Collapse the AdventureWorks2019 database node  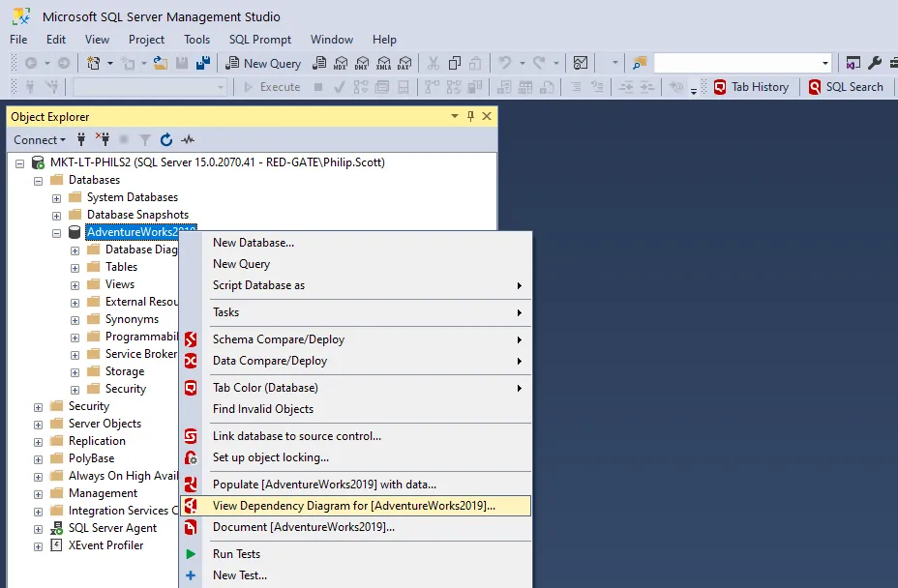coord(57,231)
